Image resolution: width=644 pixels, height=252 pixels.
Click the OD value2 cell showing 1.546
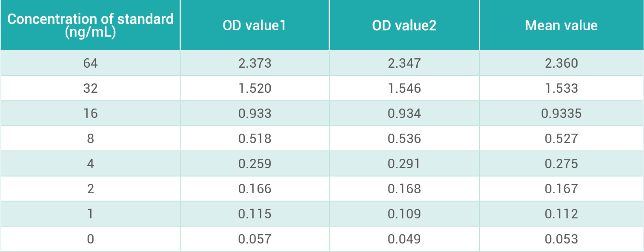pos(404,89)
